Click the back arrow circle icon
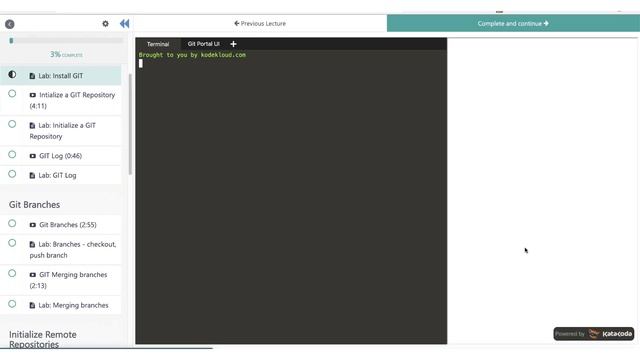This screenshot has height=360, width=640. [10, 24]
